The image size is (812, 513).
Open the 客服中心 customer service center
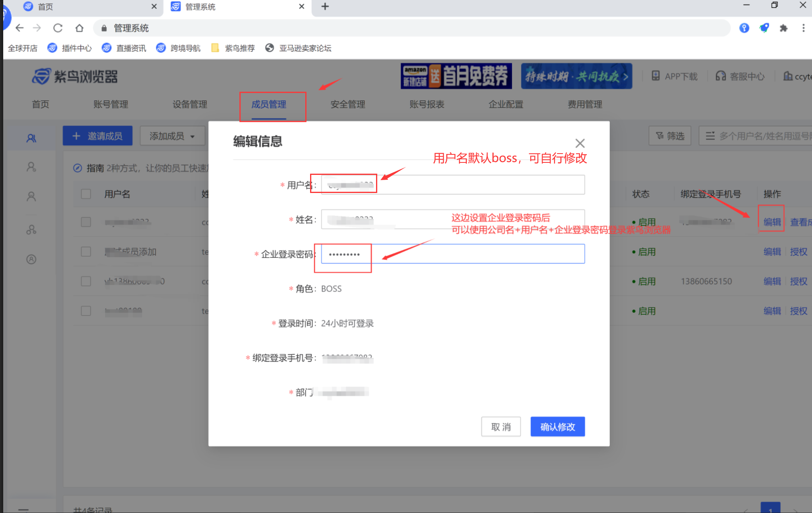740,76
